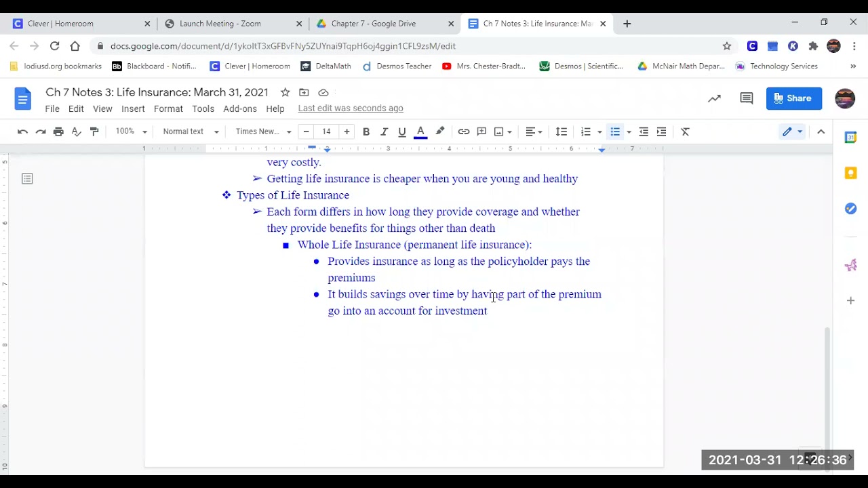Switch to the Chapter 7 - Google Drive tab

point(384,24)
